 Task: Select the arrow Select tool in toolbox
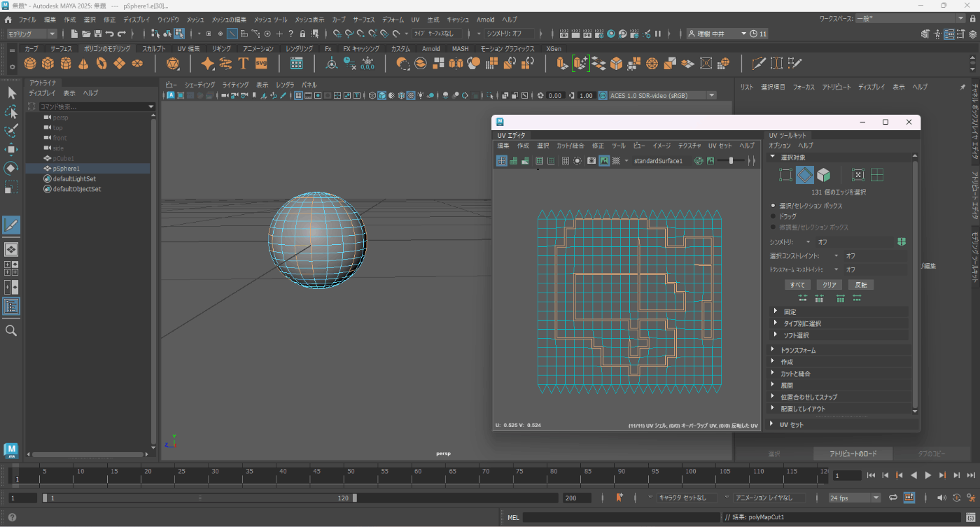[x=11, y=92]
